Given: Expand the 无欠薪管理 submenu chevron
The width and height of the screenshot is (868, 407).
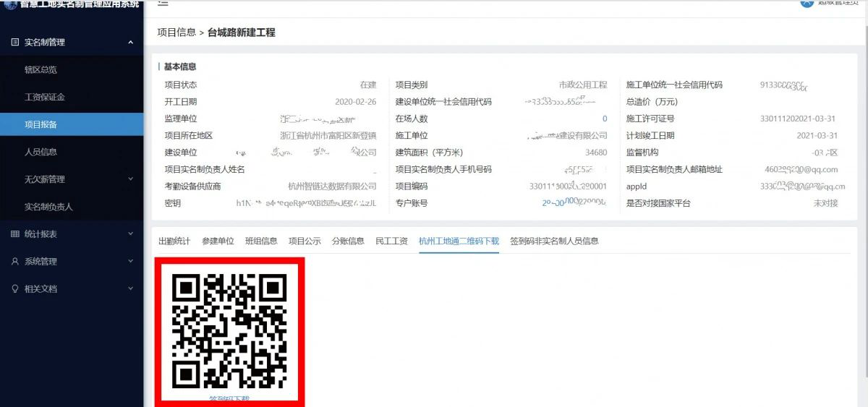Looking at the screenshot, I should click(130, 179).
